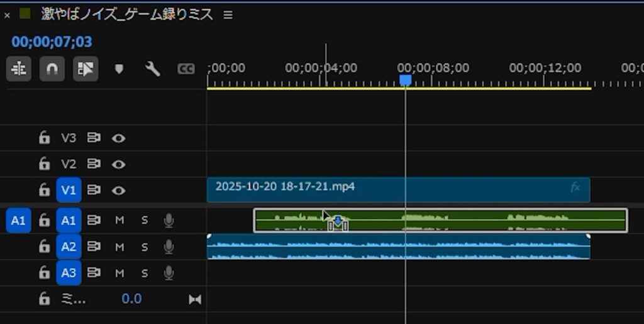Screen dimensions: 644x324
Task: Toggle lock on audio track A1
Action: point(44,221)
